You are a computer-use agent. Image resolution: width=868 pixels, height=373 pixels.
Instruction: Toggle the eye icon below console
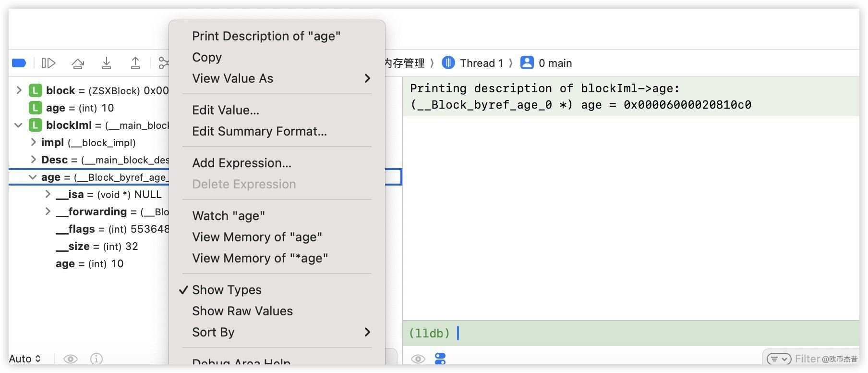[x=418, y=359]
